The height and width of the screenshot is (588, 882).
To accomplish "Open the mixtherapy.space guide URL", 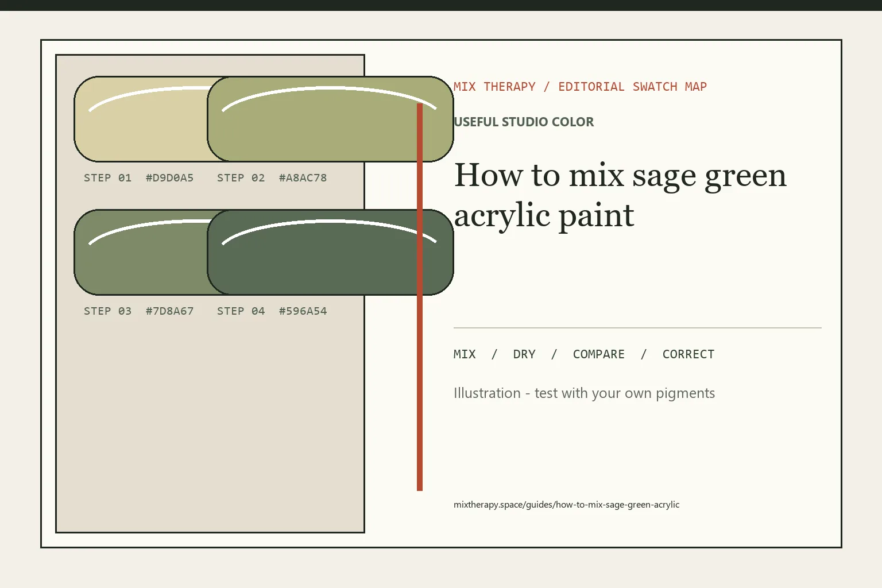I will 566,505.
